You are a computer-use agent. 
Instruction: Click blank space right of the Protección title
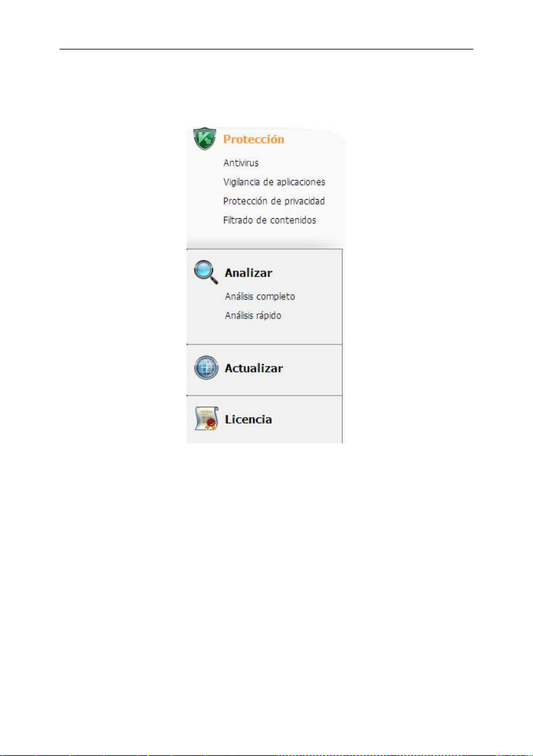(x=313, y=140)
